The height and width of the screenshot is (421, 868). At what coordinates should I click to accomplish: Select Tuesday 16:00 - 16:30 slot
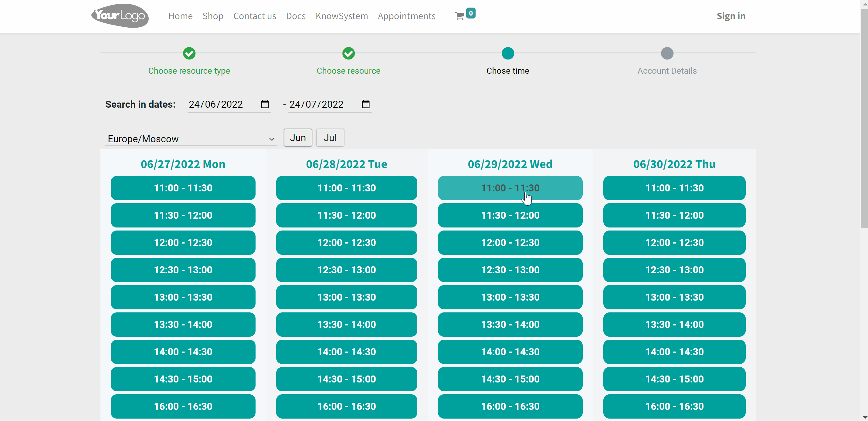click(346, 406)
